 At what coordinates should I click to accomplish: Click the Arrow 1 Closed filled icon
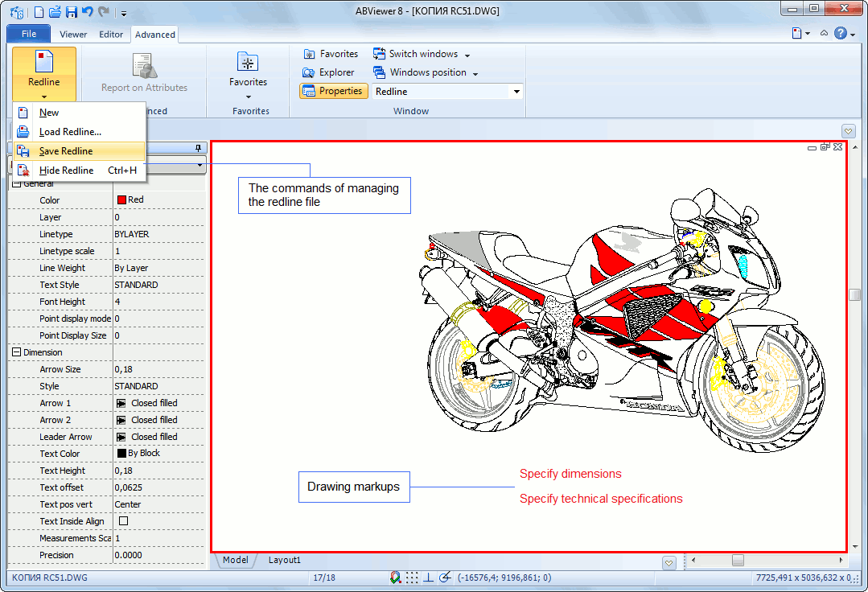click(121, 403)
